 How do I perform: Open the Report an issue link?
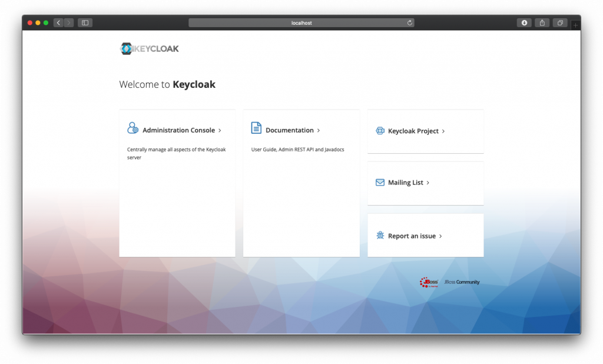[x=412, y=236]
